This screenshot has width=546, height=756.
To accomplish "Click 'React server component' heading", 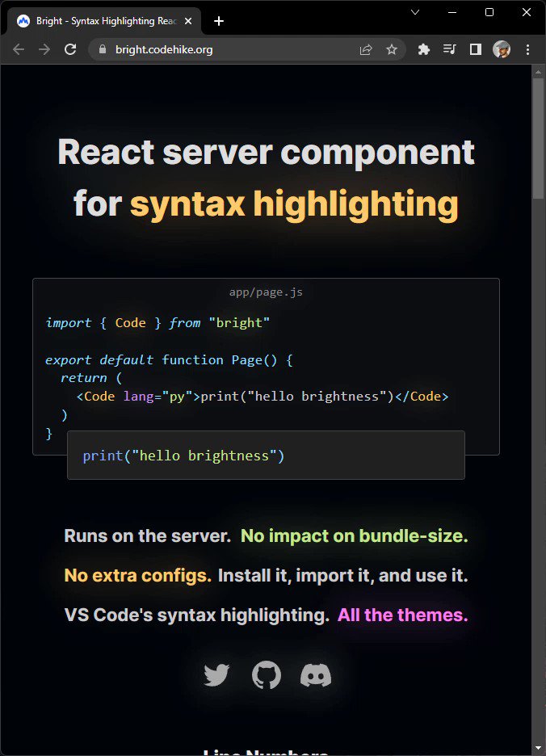I will [267, 153].
